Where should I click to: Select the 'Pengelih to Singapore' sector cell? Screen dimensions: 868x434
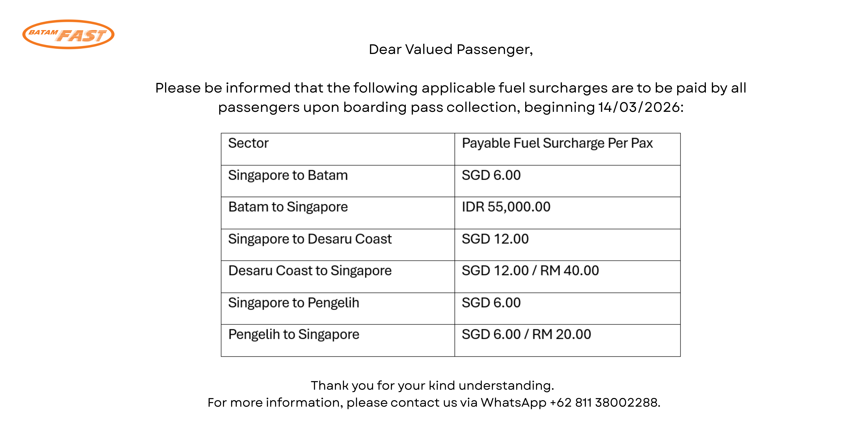pyautogui.click(x=293, y=334)
